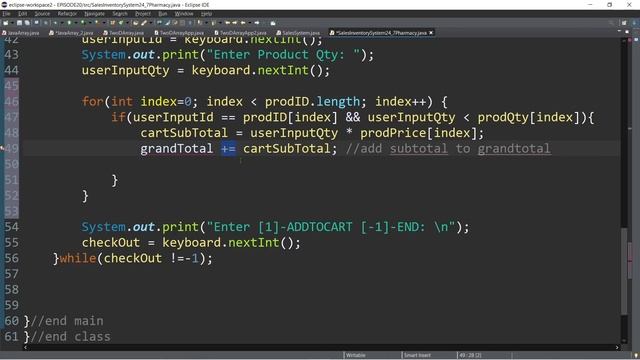Screen dimensions: 640x360
Task: Open the Project menu
Action: pos(143,13)
